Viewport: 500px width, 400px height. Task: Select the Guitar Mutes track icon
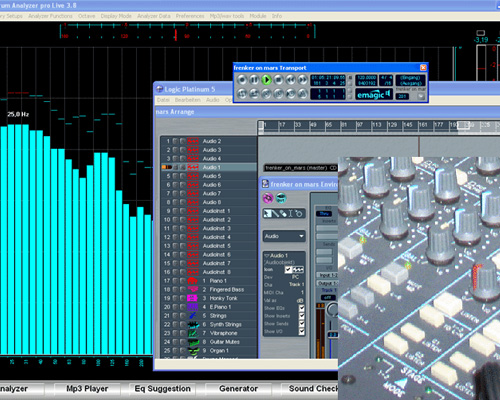coord(193,342)
